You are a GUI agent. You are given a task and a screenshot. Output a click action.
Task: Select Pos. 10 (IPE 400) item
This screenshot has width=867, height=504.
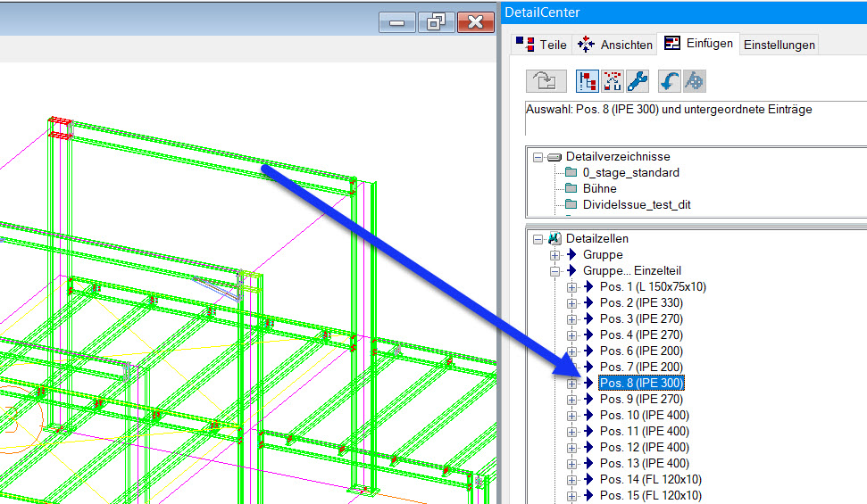tap(644, 415)
